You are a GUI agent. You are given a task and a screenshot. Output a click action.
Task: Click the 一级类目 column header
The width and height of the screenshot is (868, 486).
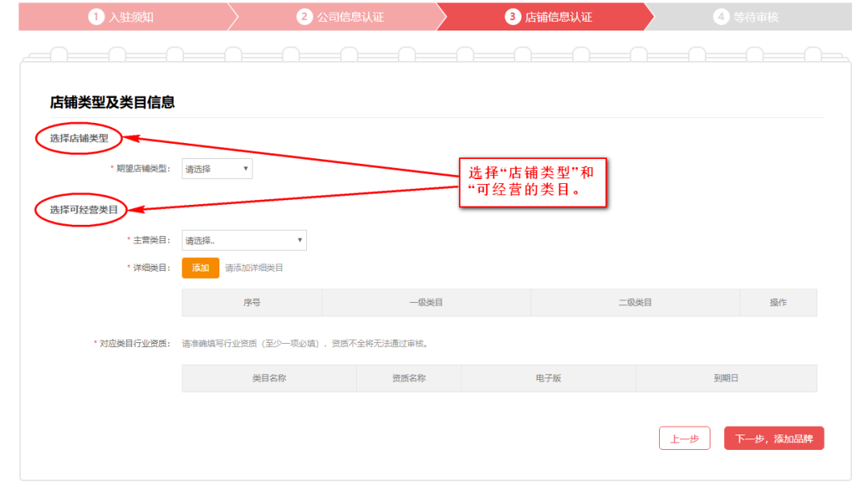[x=426, y=302]
